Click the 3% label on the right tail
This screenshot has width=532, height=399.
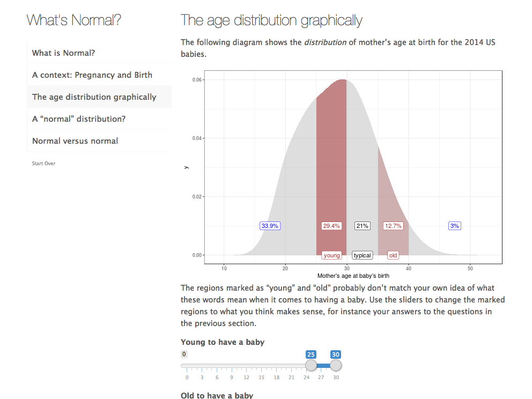(455, 226)
